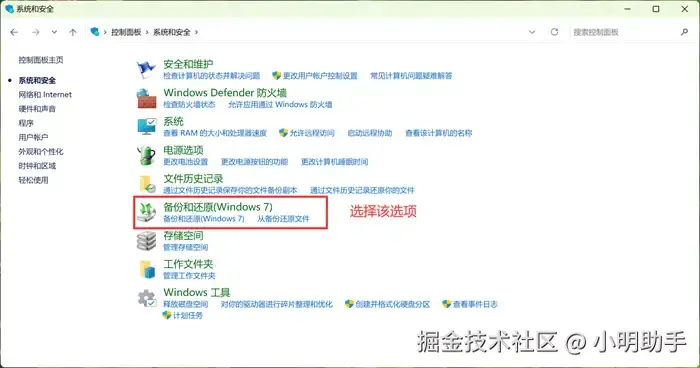Expand the recent locations dropdown chevron
Screen dimensions: 700x368
54,32
